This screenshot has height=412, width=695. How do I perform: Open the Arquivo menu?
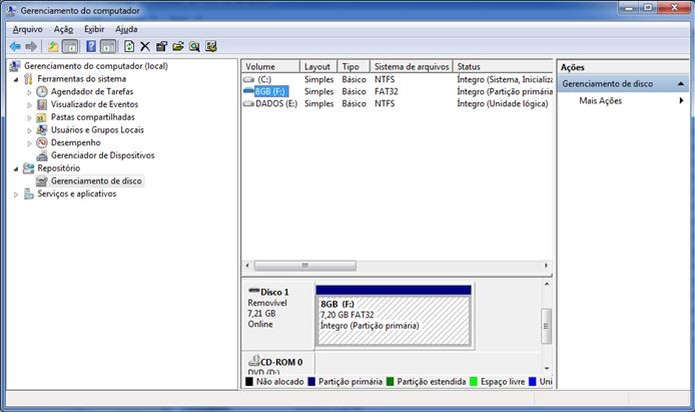click(27, 29)
